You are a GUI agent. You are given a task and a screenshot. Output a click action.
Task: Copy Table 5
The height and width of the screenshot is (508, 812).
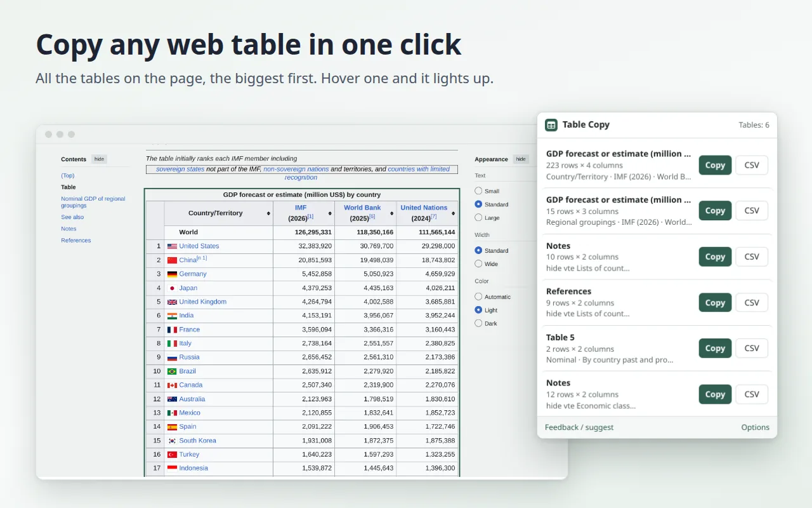(715, 348)
